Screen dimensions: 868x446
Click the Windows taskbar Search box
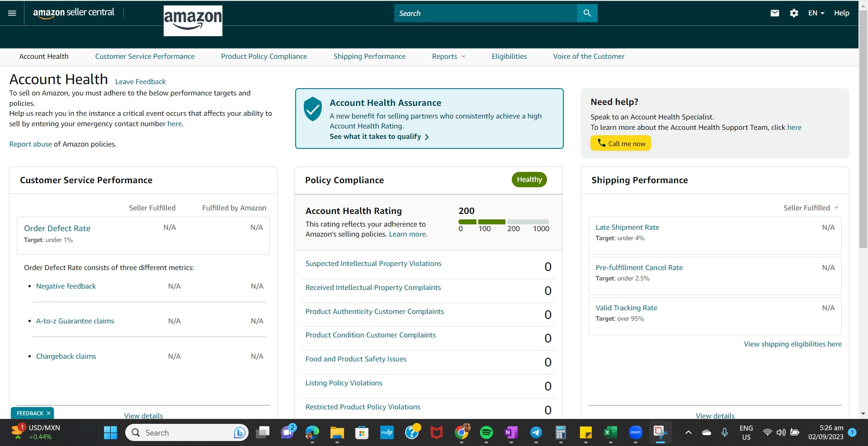click(x=187, y=433)
